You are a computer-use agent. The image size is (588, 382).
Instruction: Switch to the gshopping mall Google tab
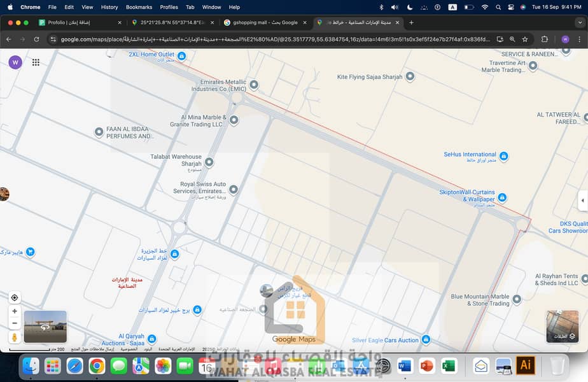tap(265, 22)
